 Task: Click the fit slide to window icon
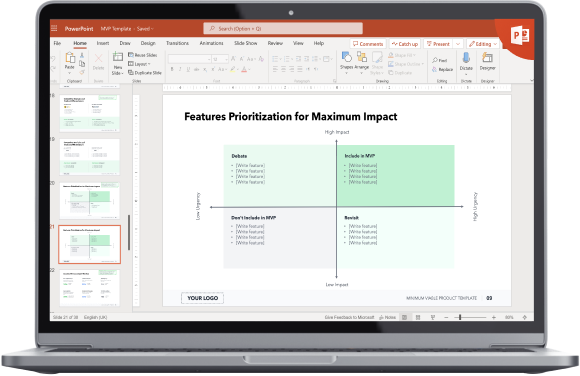pos(525,317)
